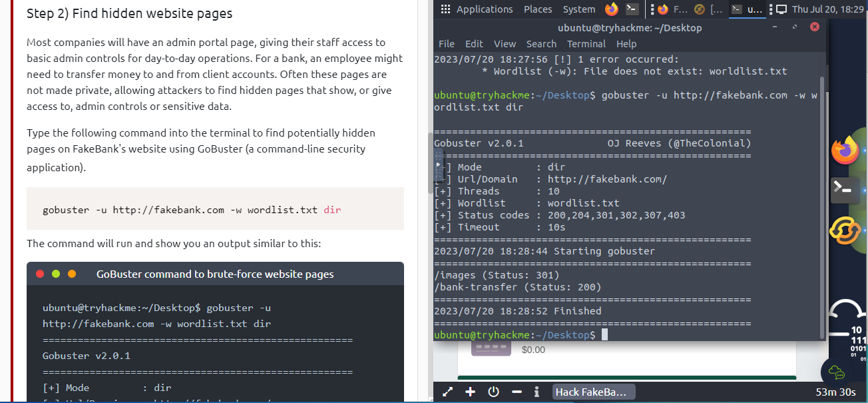868x403 pixels.
Task: Click the Threads : 10 terminal line
Action: tap(497, 191)
